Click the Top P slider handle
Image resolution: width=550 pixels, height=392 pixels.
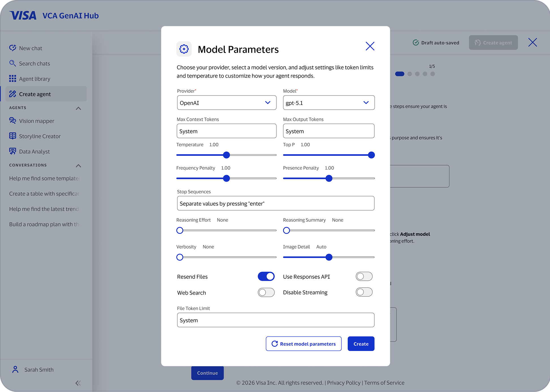pos(371,155)
